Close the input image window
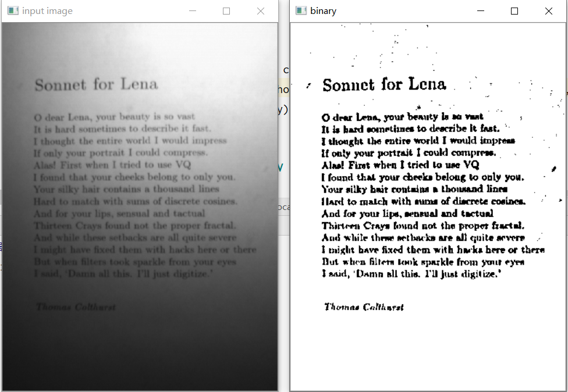 pos(261,11)
